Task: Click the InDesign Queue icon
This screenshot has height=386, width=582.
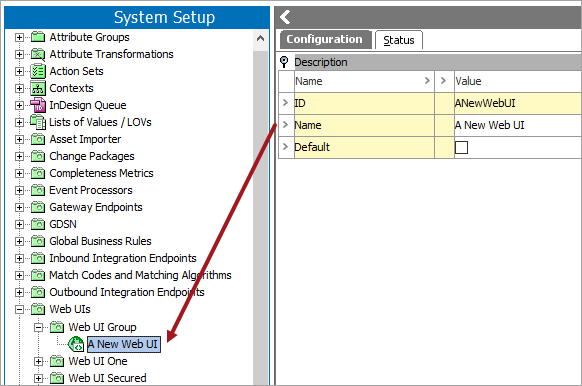Action: click(x=38, y=105)
